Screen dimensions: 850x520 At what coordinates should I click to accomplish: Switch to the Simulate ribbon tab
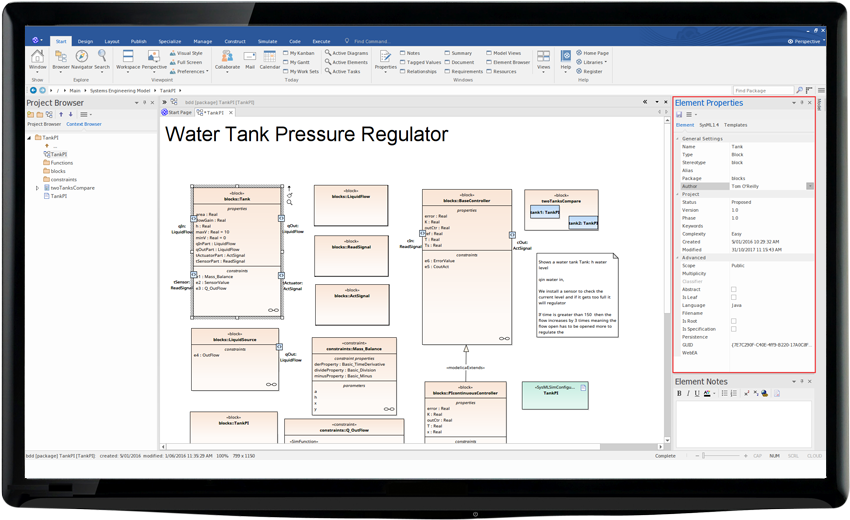[267, 41]
